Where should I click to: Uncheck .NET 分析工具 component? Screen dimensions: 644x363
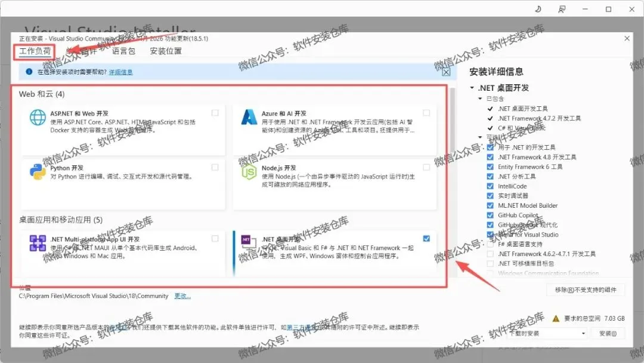pos(490,176)
